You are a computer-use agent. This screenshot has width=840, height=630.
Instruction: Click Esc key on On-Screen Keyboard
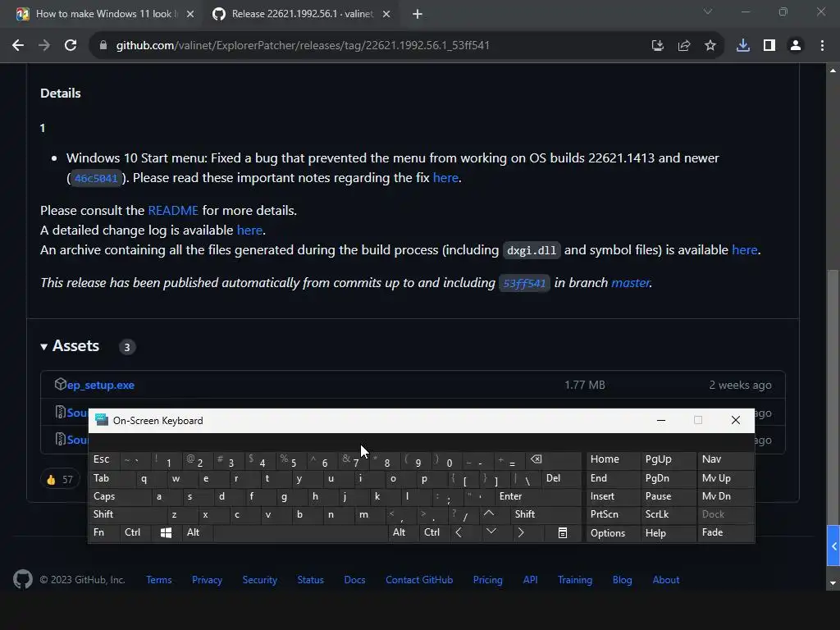point(104,459)
